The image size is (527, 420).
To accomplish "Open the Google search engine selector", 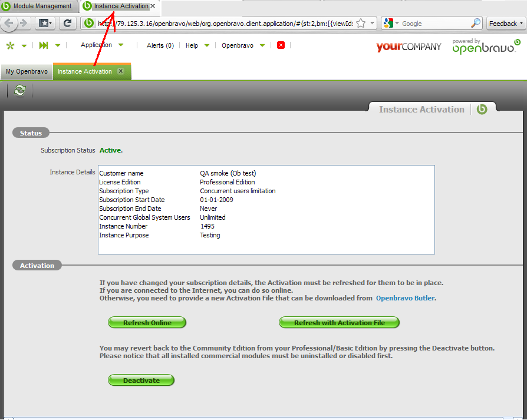I will click(391, 23).
